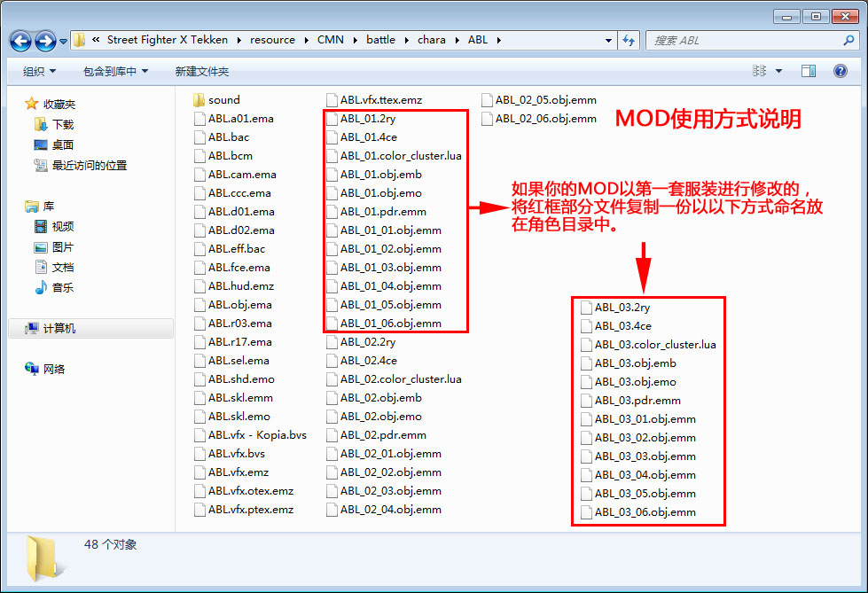Select 计算机 in the navigation pane
The image size is (868, 593).
pyautogui.click(x=59, y=329)
